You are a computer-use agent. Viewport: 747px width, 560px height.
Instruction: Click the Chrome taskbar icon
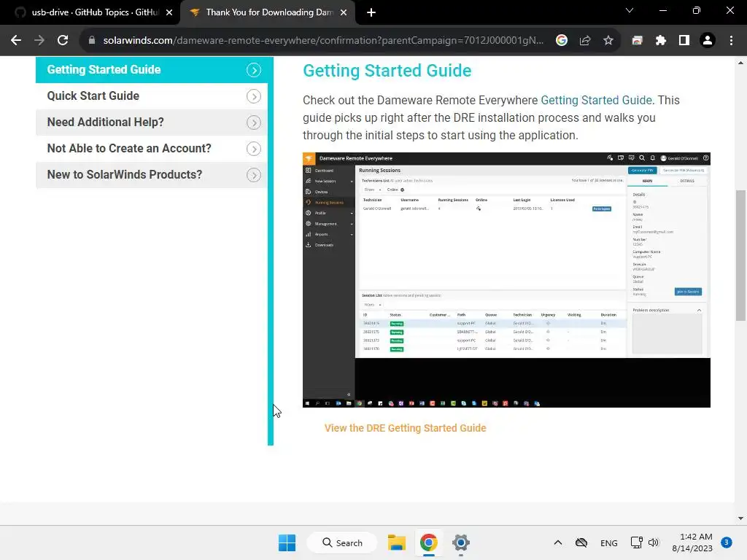coord(429,542)
